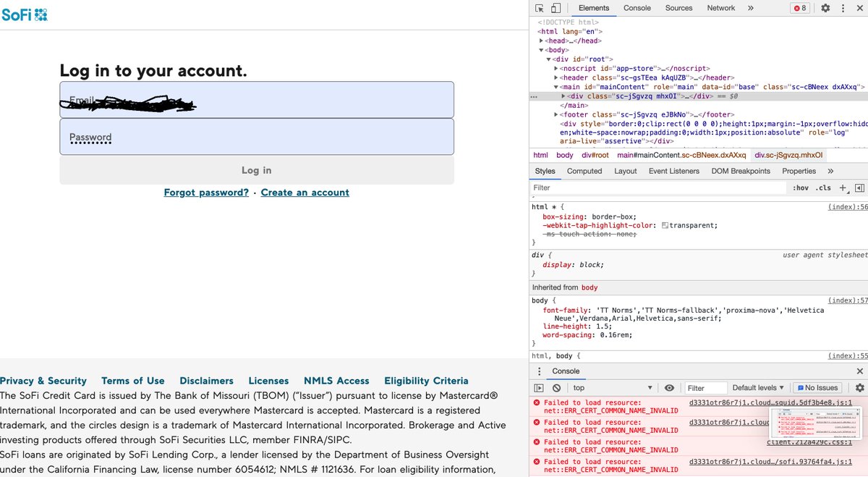
Task: Open DevTools settings gear in top bar
Action: (825, 8)
